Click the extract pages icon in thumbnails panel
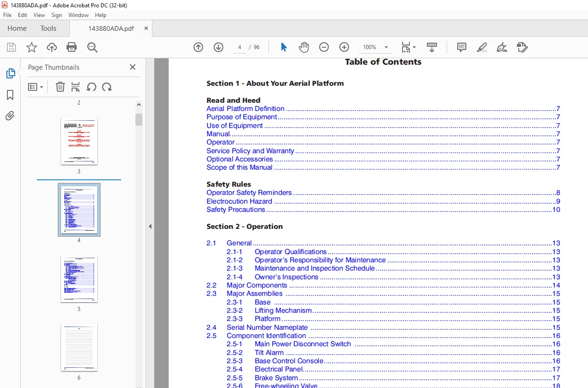 click(x=76, y=87)
